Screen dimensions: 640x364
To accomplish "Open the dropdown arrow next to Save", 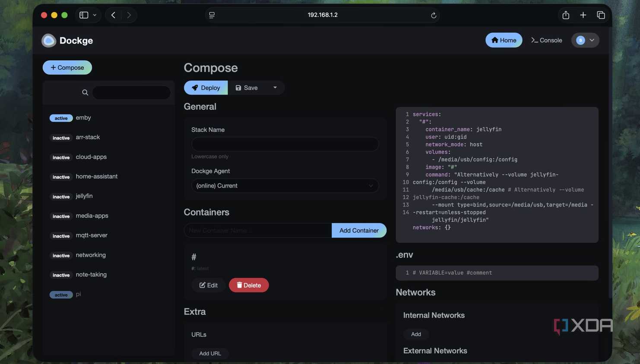I will point(275,88).
